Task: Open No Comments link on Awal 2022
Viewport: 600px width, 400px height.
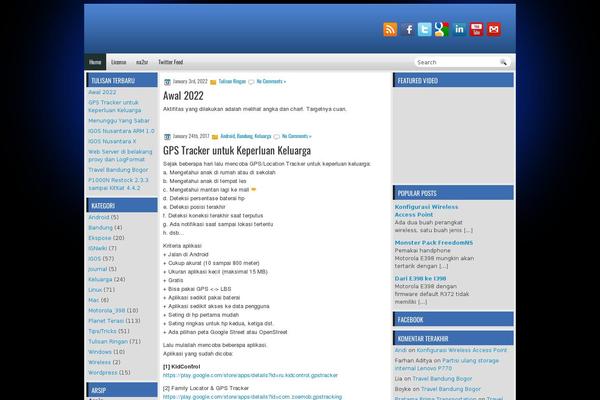Action: [x=271, y=82]
